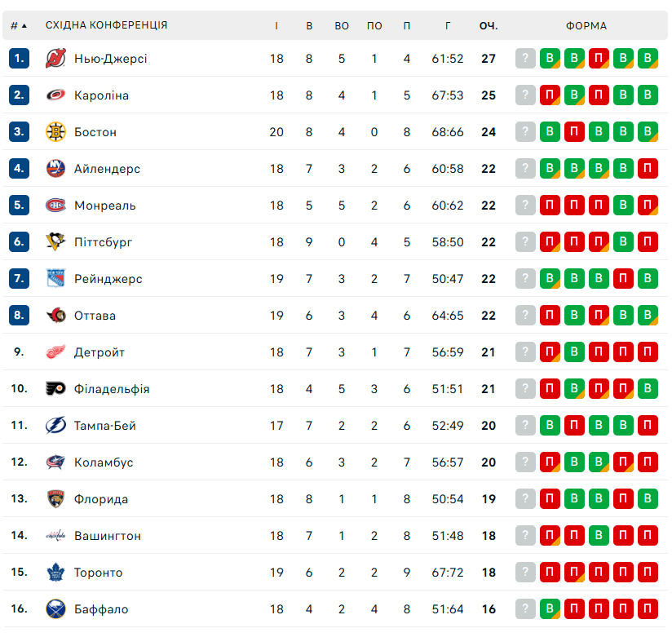Open the Монреаль team link
Image resolution: width=672 pixels, height=637 pixels.
pos(105,206)
